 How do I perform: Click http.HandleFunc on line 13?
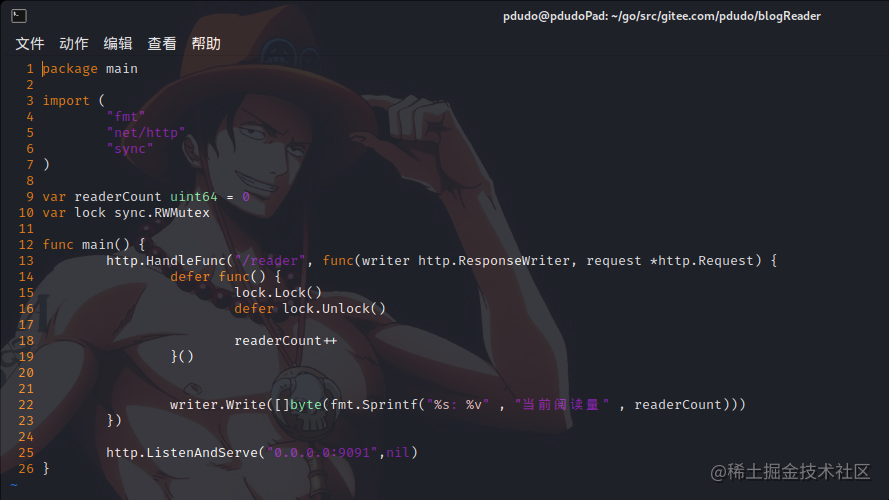(166, 261)
